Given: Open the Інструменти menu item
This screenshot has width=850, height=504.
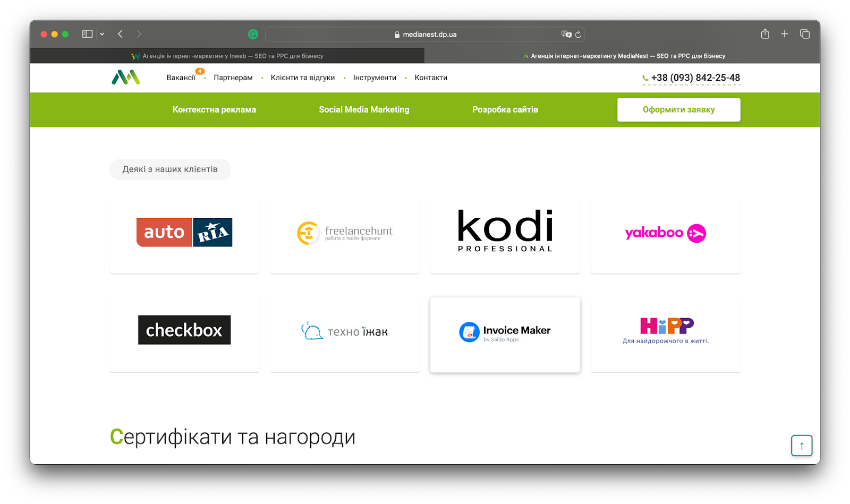Looking at the screenshot, I should click(375, 78).
